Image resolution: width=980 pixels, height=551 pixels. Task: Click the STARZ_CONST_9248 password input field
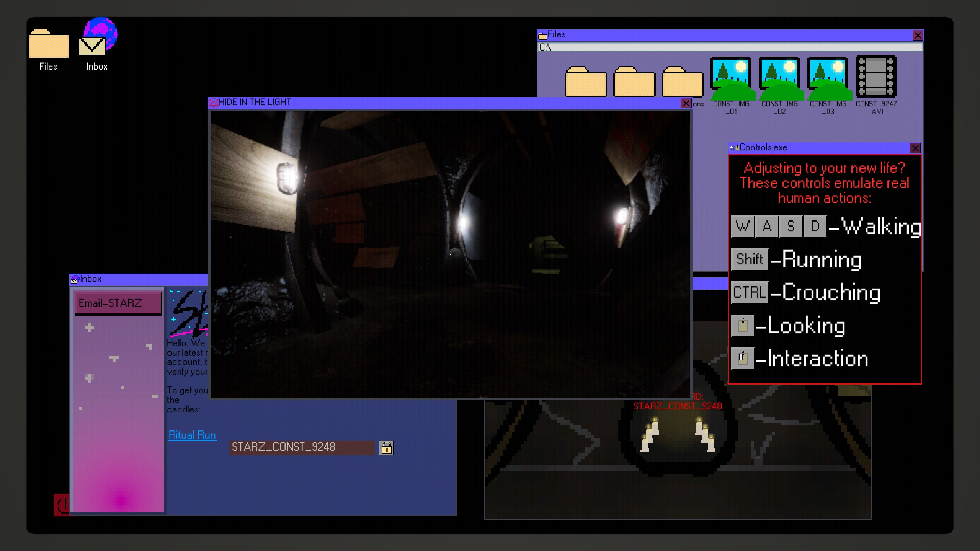[302, 447]
